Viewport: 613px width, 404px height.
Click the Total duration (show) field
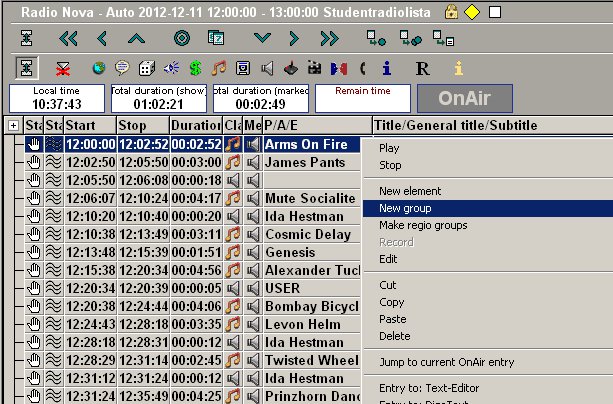click(x=159, y=98)
